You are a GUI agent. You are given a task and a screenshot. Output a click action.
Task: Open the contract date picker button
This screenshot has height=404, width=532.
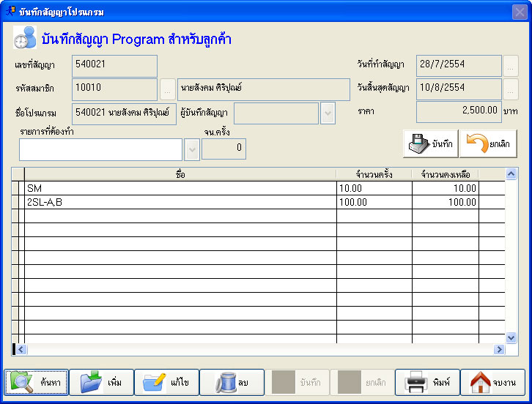click(510, 66)
